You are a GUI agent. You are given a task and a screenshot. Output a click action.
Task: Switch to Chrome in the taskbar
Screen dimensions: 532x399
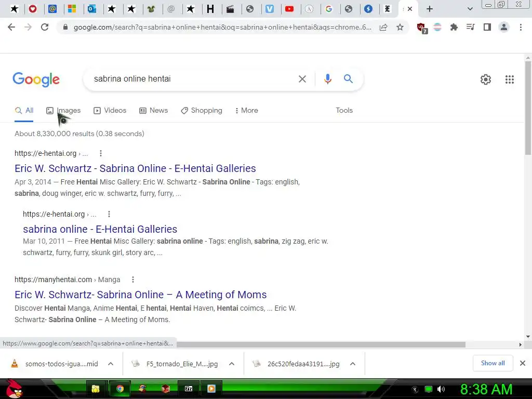[x=120, y=389]
